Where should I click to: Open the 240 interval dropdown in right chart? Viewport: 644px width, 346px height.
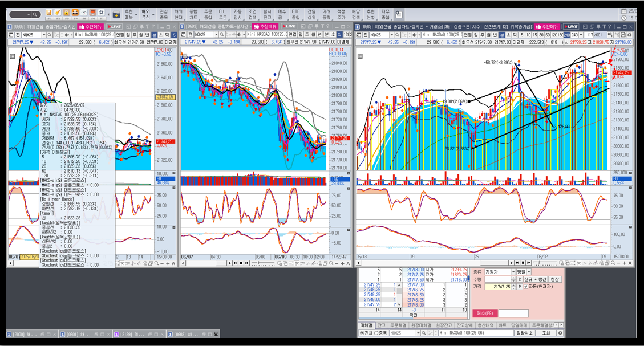(x=581, y=35)
